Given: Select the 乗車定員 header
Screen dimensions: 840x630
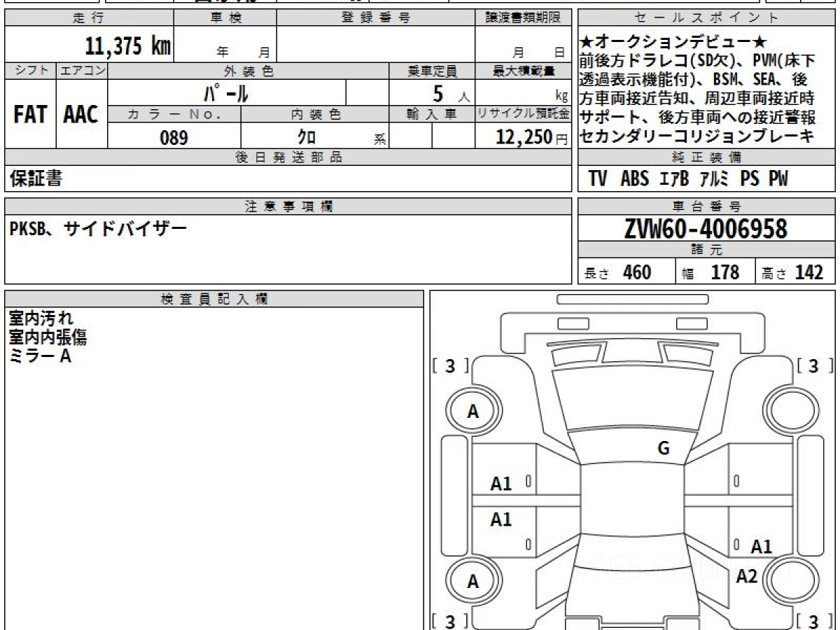Looking at the screenshot, I should [x=432, y=71].
